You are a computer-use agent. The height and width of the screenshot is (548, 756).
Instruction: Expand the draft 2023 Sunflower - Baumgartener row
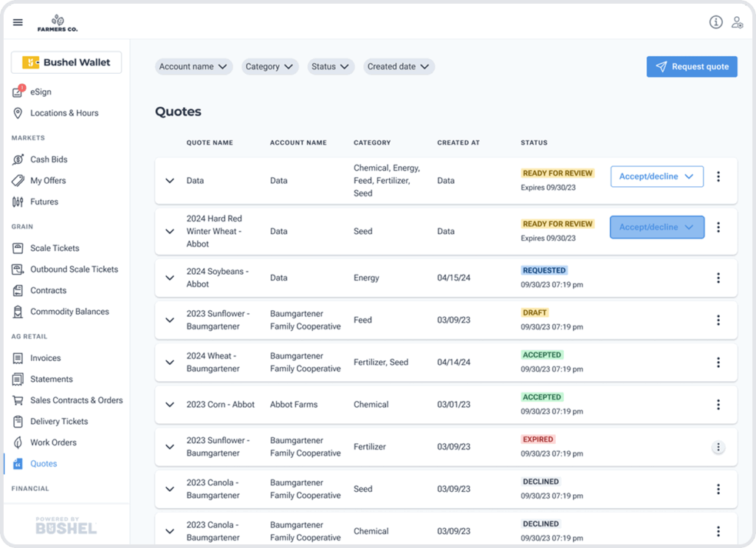point(170,320)
